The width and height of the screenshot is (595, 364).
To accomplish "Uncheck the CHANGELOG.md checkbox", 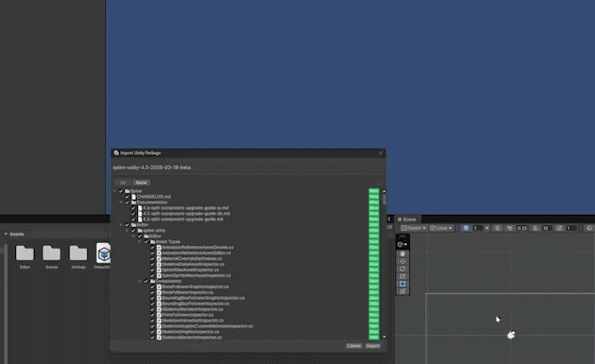I will [128, 196].
